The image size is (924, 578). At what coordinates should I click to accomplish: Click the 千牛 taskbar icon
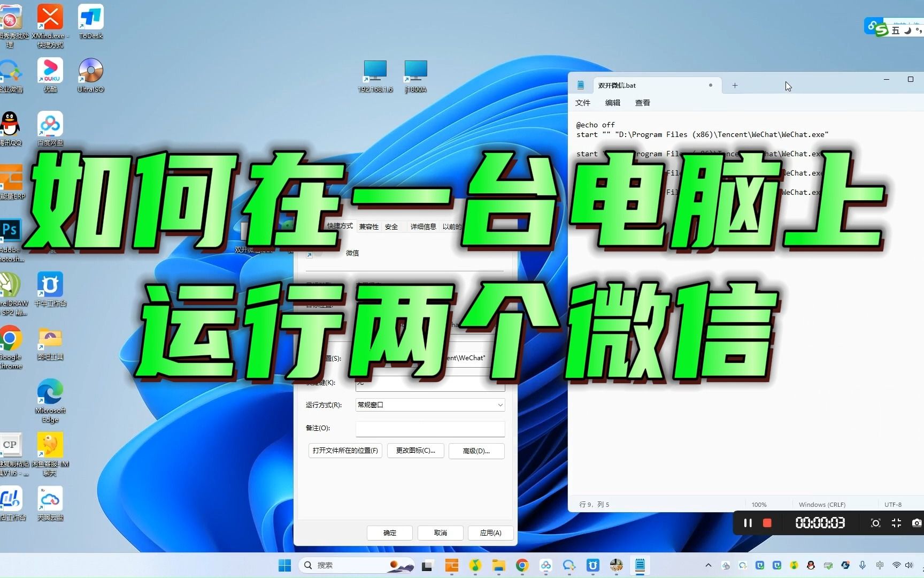pyautogui.click(x=592, y=565)
